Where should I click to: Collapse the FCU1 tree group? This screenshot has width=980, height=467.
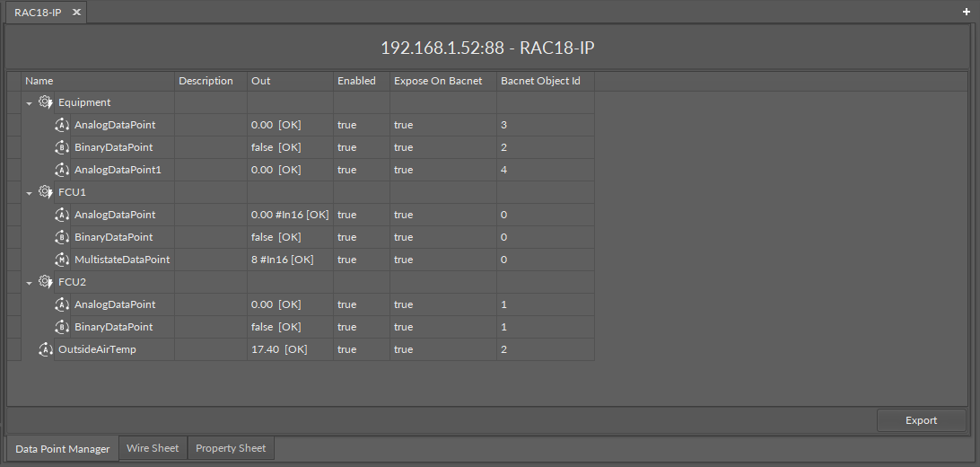(30, 193)
